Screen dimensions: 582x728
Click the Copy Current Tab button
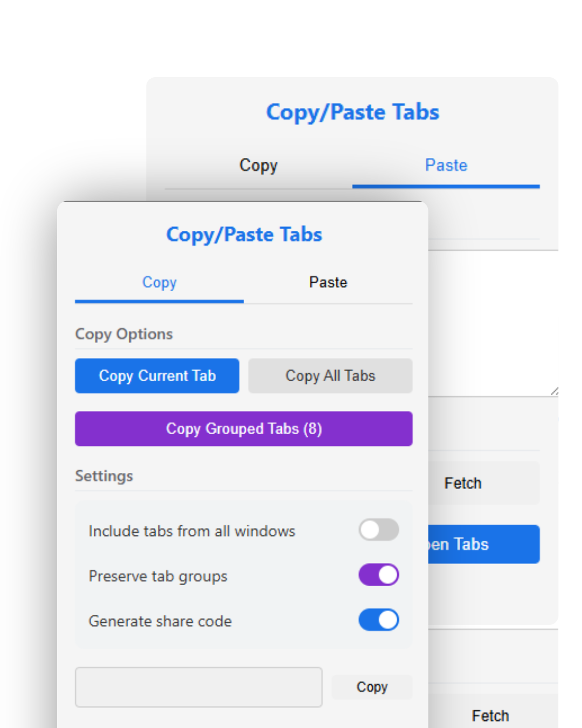pyautogui.click(x=157, y=376)
